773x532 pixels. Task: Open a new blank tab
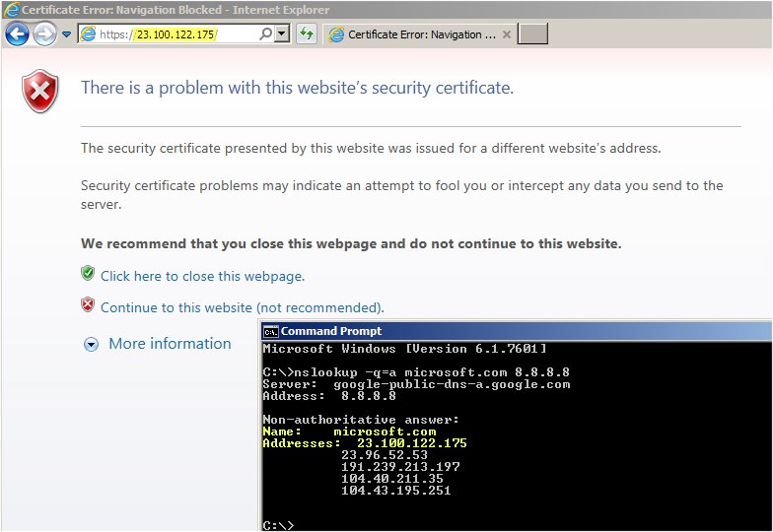click(x=532, y=34)
